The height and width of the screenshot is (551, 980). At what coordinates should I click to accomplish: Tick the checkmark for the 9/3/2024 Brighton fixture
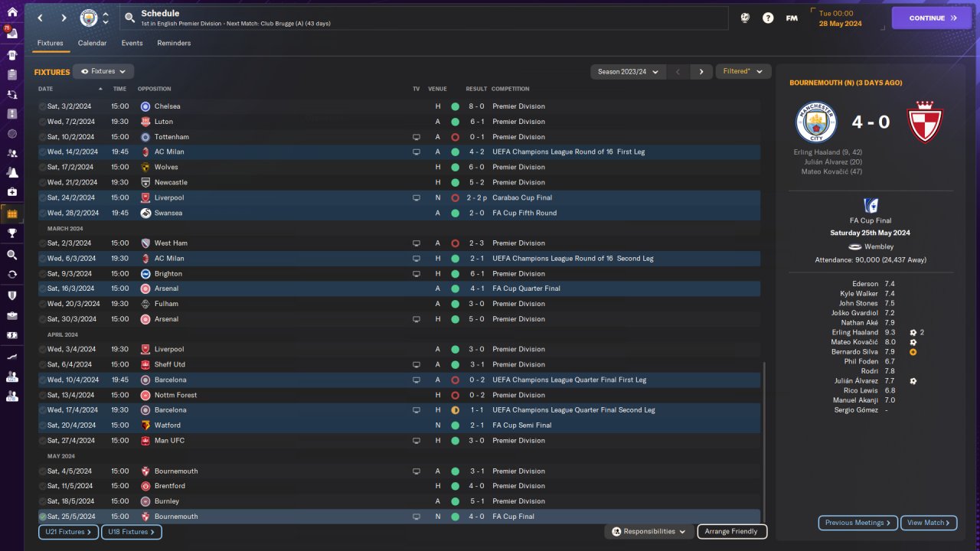[x=43, y=273]
